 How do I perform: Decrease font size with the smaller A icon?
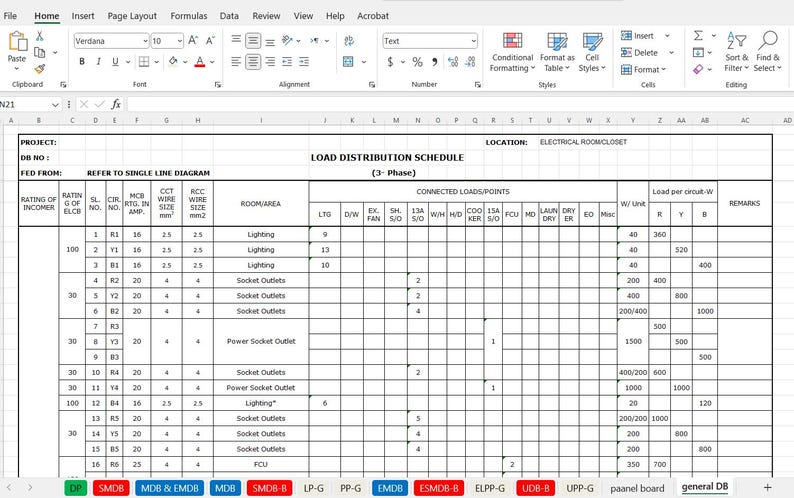coord(211,41)
